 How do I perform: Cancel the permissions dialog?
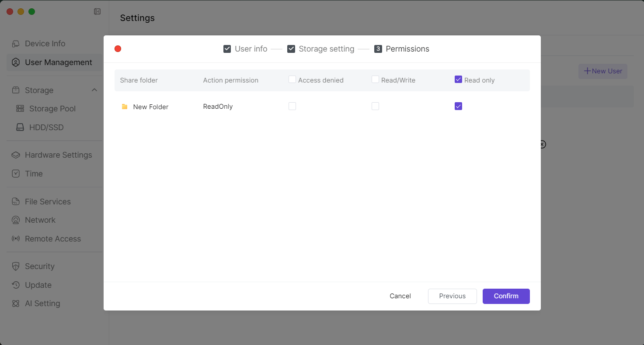(x=400, y=296)
